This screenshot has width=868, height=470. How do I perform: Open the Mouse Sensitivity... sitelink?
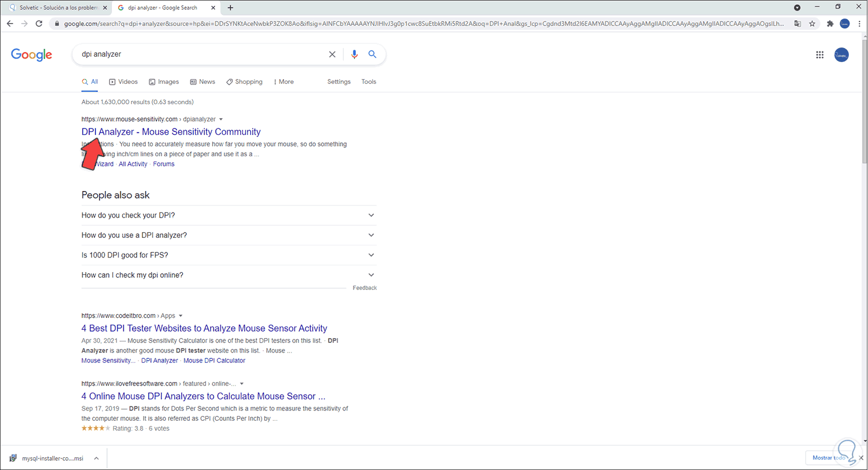109,361
